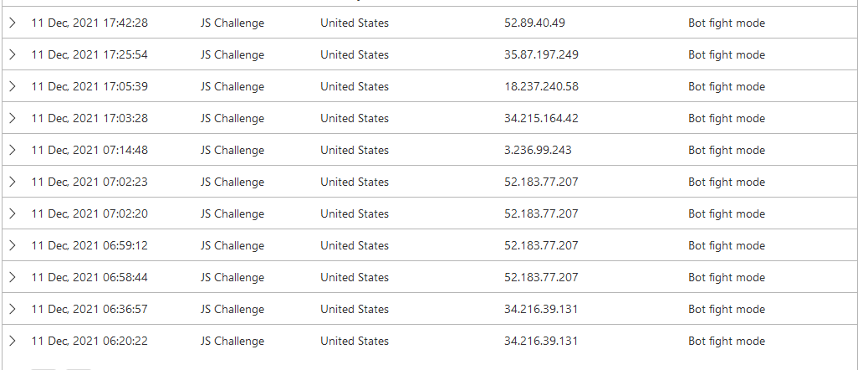
Task: Open the 06:36:57 event chevron
Action: [12, 310]
